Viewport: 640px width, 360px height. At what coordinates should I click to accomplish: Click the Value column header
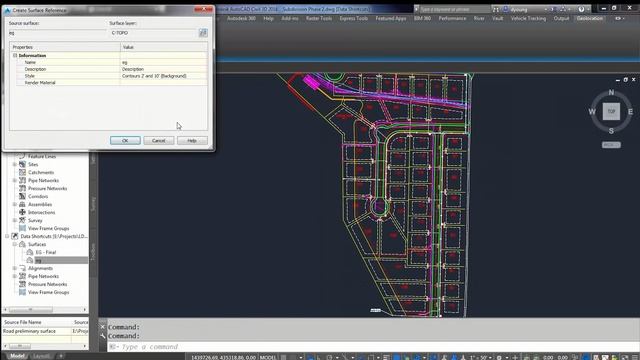(x=163, y=47)
